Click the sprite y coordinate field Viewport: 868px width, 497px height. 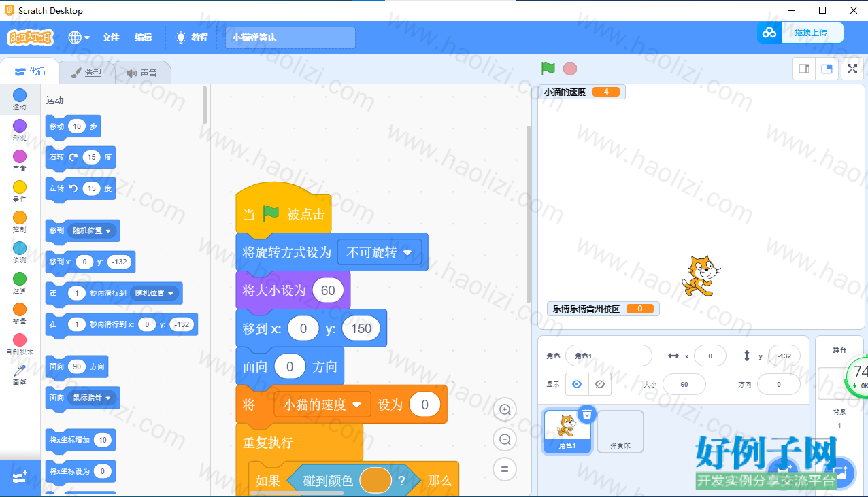tap(784, 356)
